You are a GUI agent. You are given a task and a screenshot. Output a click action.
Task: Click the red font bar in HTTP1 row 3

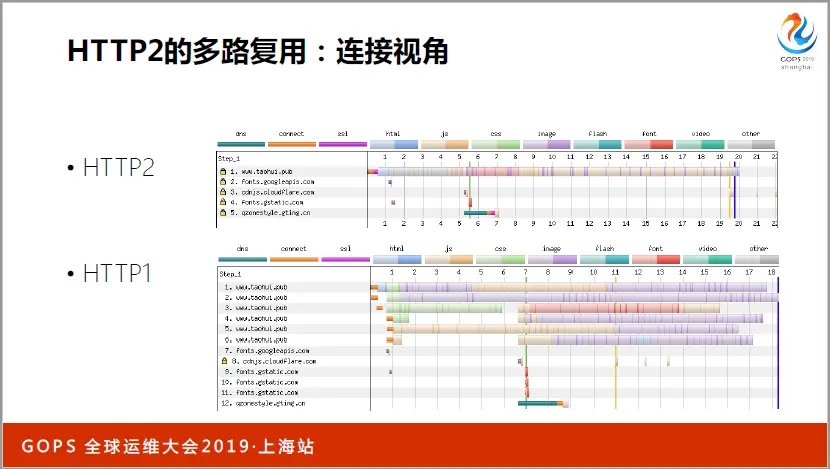(603, 308)
